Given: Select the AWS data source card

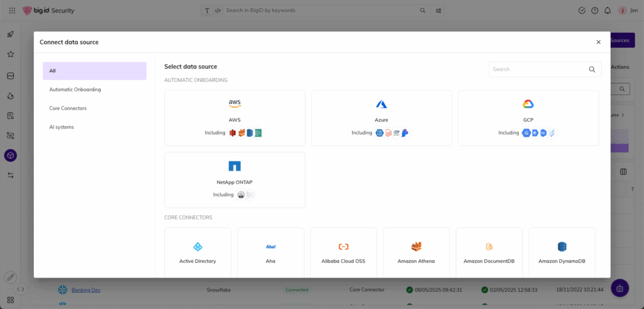Looking at the screenshot, I should tap(235, 118).
